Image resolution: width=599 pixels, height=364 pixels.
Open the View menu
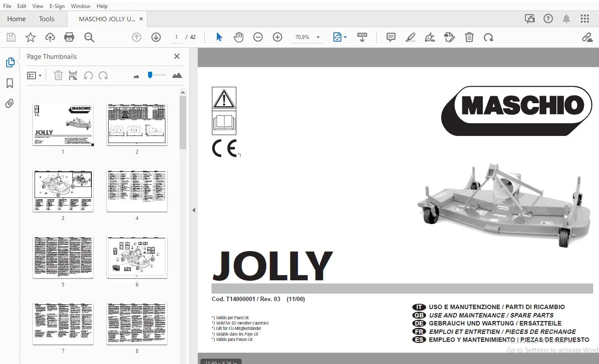[x=38, y=6]
